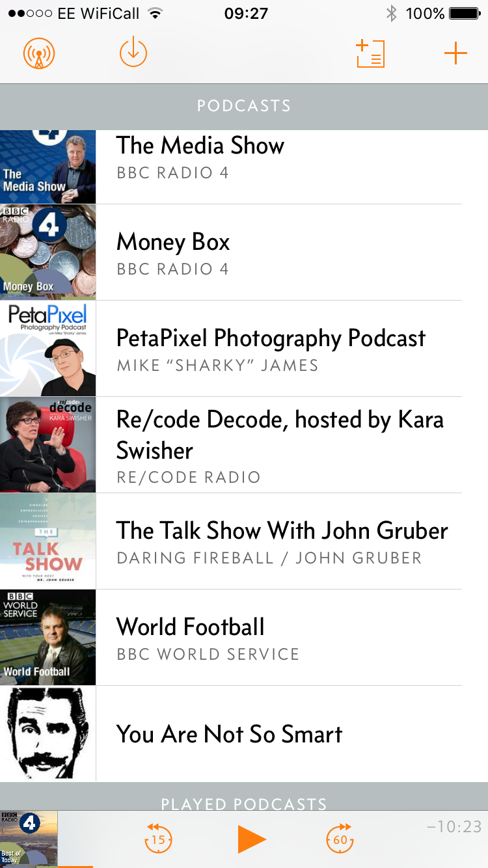This screenshot has width=488, height=868.
Task: Tap the Wi-Fi signal status icon
Action: point(154,13)
